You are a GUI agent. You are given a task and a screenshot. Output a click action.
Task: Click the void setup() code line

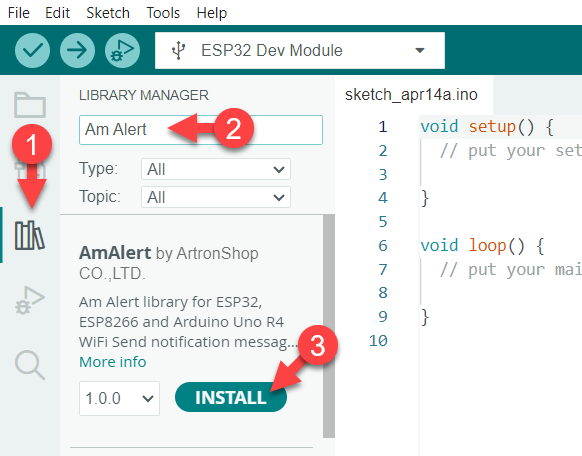tap(487, 127)
